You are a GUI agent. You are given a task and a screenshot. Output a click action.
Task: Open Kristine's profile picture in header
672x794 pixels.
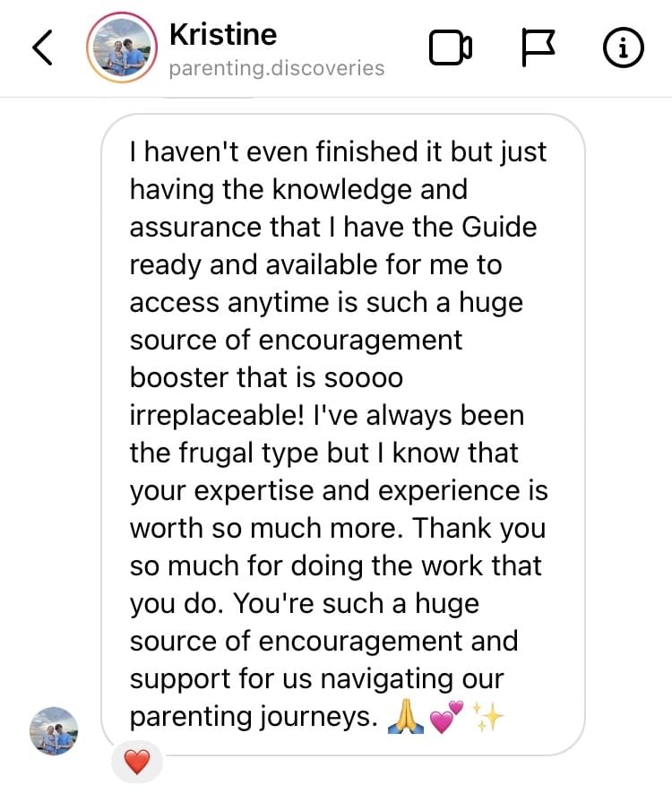122,47
